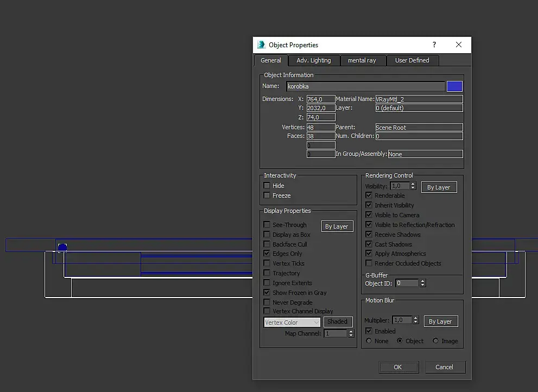Toggle Motion Blur Enabled checkbox
This screenshot has width=538, height=392.
369,331
